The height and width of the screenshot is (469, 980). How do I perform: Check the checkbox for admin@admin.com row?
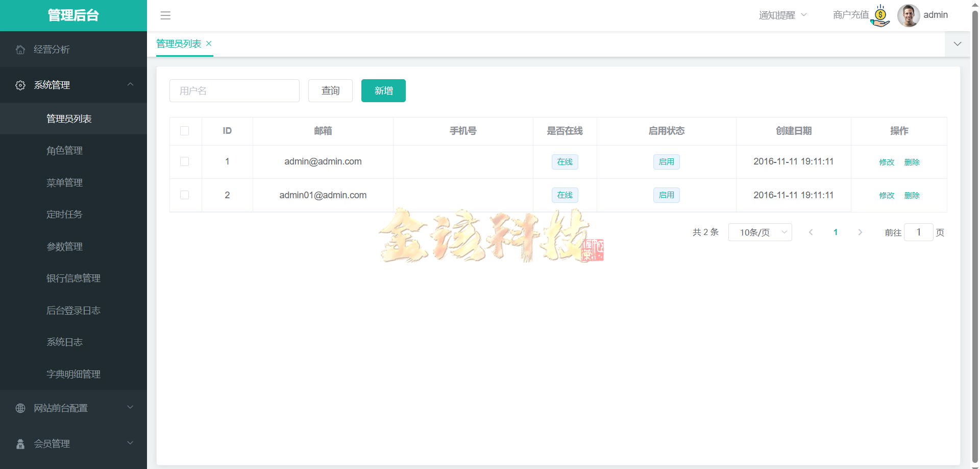click(185, 161)
